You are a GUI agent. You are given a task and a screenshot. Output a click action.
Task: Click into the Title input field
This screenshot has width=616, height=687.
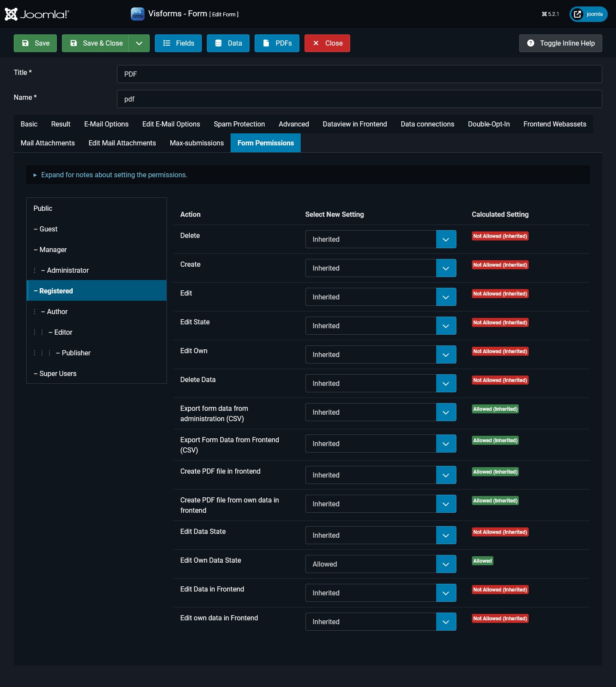[x=359, y=74]
